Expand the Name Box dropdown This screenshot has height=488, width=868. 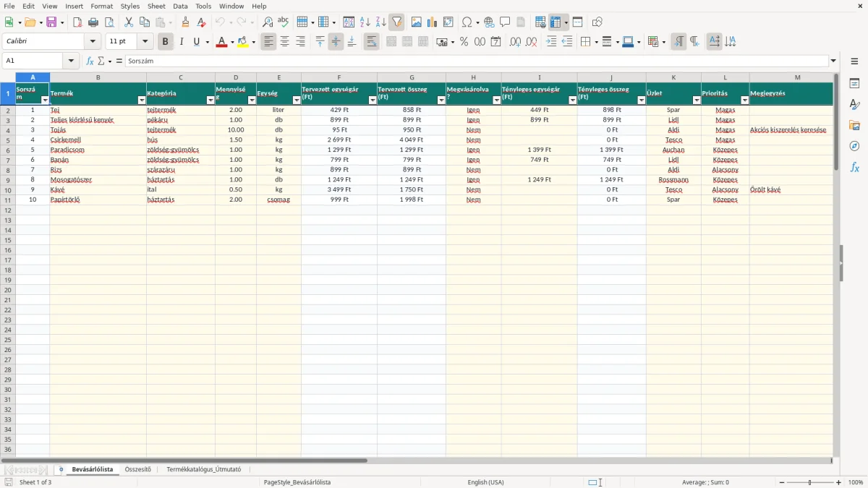(71, 61)
